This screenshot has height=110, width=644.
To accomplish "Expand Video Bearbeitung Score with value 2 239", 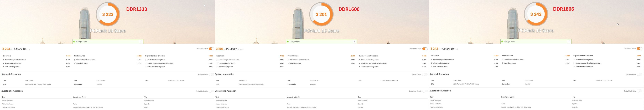I will 360,67.
